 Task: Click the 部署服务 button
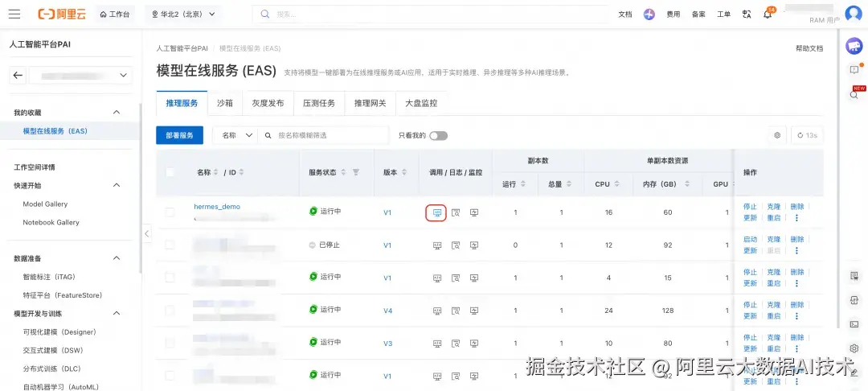tap(179, 135)
